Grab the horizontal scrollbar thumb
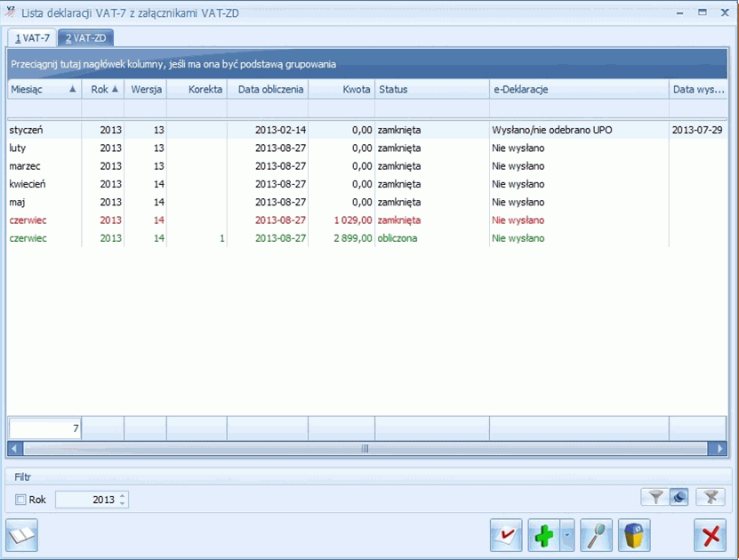The width and height of the screenshot is (739, 560). [365, 448]
